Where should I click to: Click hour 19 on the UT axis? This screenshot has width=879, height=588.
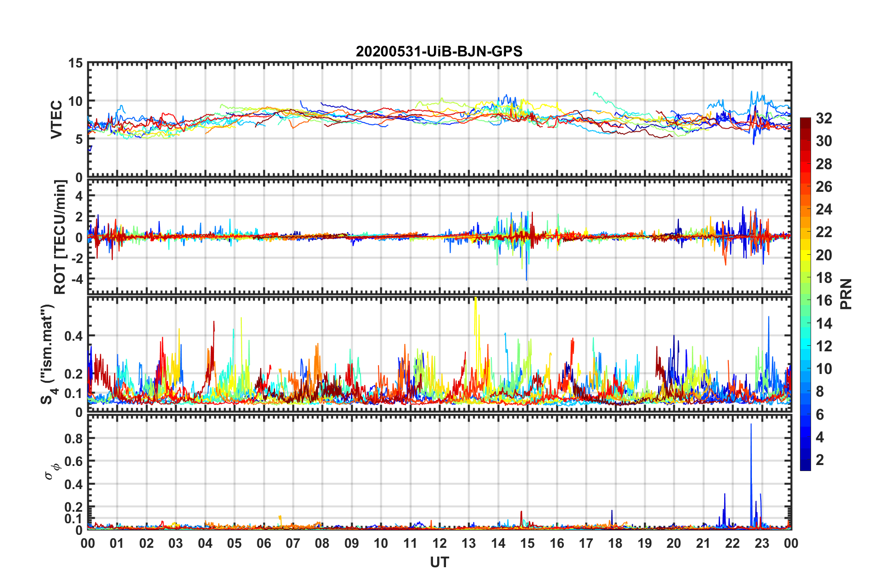point(645,543)
